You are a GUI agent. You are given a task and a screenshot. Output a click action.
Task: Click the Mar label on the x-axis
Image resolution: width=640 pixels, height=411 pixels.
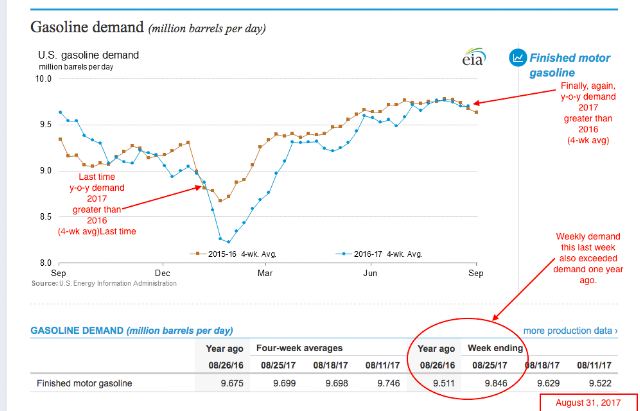(265, 272)
